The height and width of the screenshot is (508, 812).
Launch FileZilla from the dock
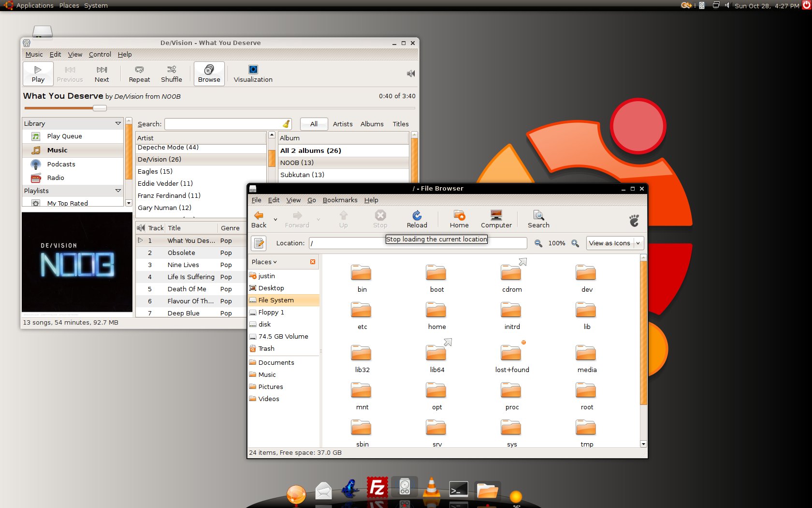pyautogui.click(x=377, y=488)
